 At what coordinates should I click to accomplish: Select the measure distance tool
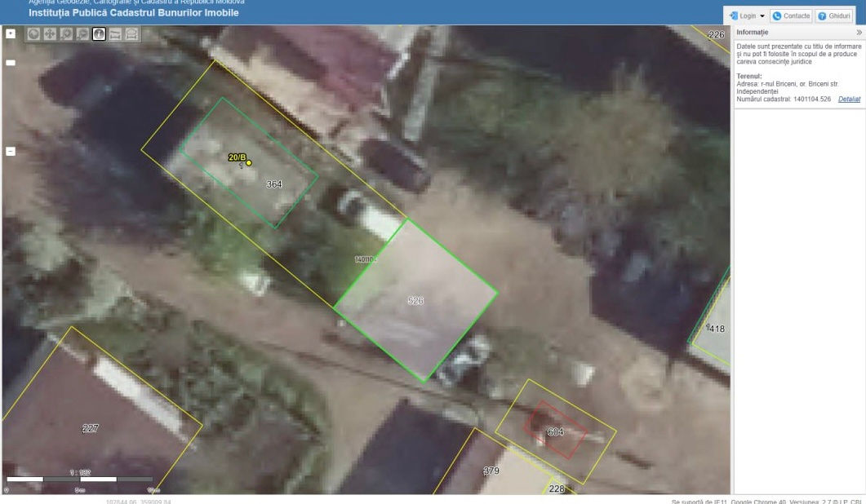coord(115,34)
